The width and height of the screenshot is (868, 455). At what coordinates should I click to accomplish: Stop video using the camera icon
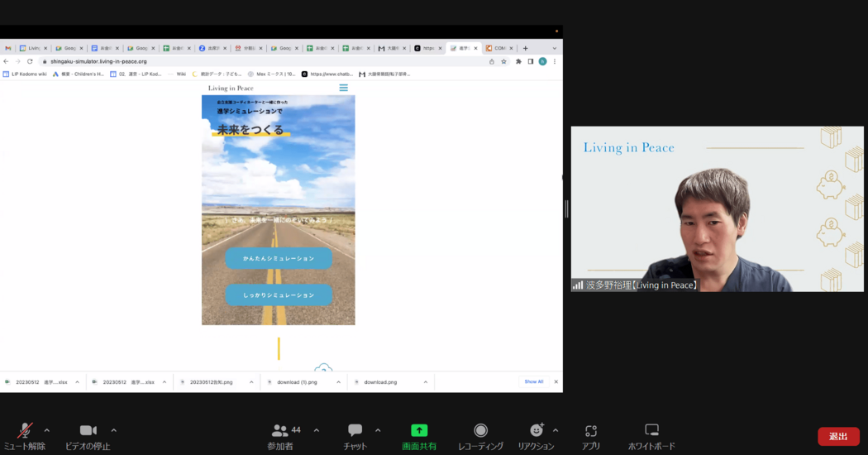[88, 431]
